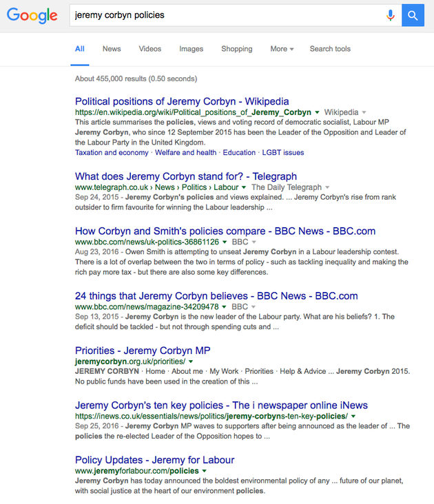Expand green arrow beside uk-politics-36861126 URL
This screenshot has width=434, height=504.
[225, 242]
